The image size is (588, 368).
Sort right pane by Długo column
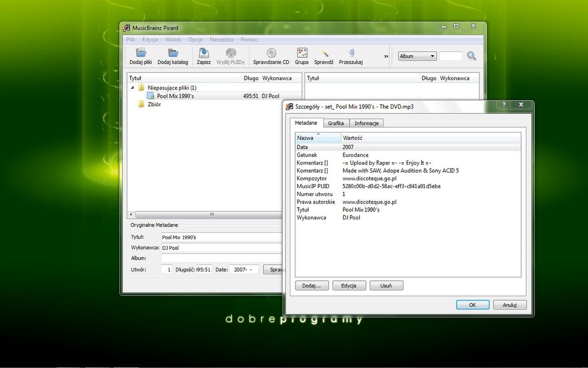pos(429,78)
